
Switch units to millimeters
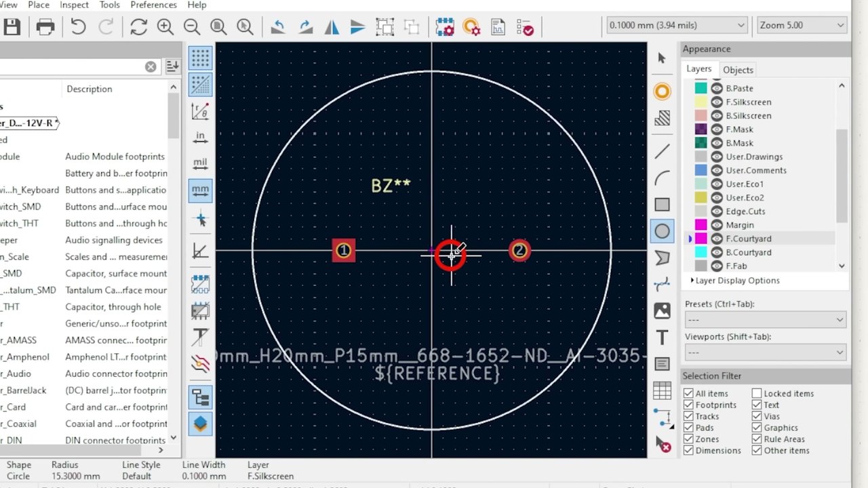(200, 190)
